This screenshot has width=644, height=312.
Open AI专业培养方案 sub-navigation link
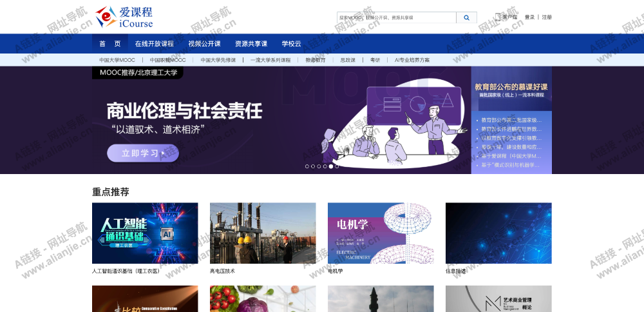click(x=412, y=60)
